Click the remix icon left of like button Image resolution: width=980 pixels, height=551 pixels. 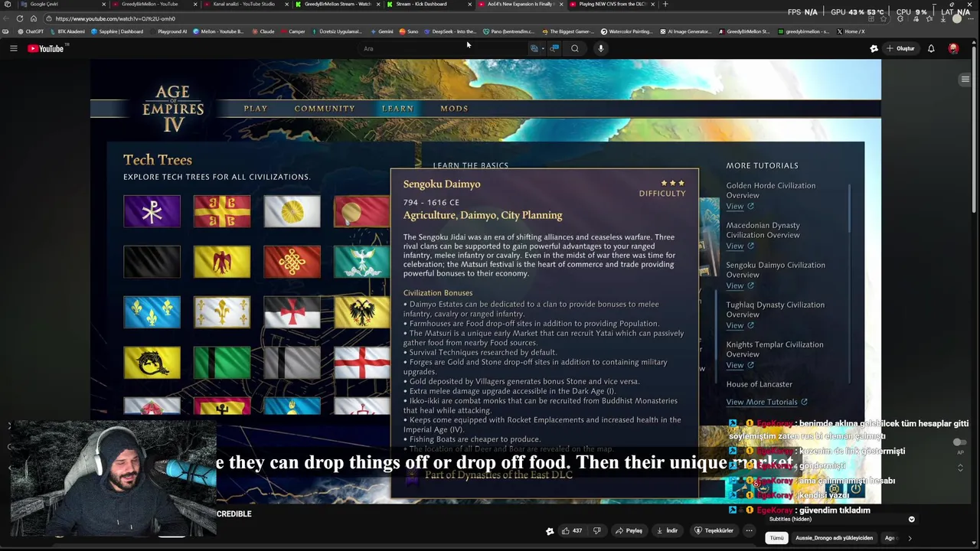(x=549, y=530)
